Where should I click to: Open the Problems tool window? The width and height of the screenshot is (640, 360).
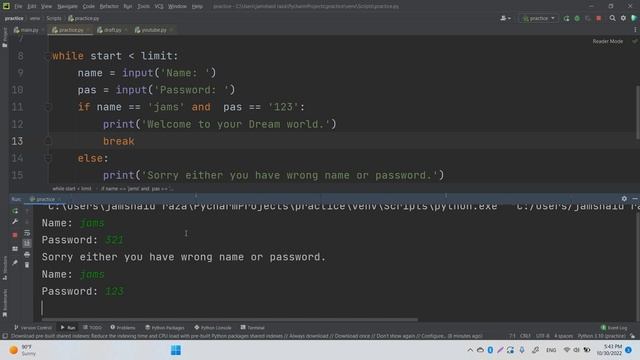(x=122, y=328)
